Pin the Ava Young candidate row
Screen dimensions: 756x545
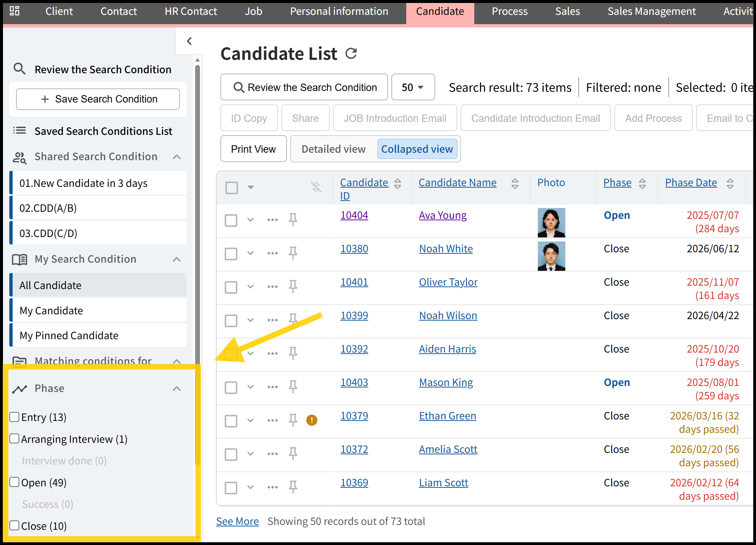293,220
